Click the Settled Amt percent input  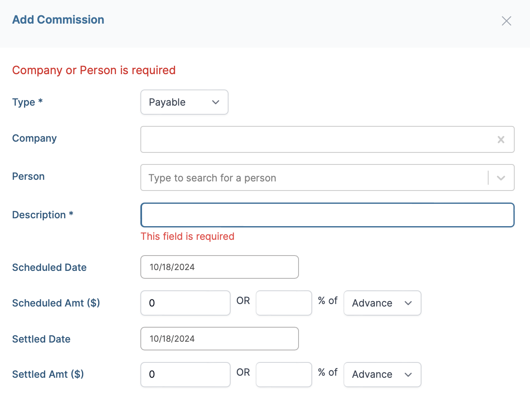pos(284,374)
